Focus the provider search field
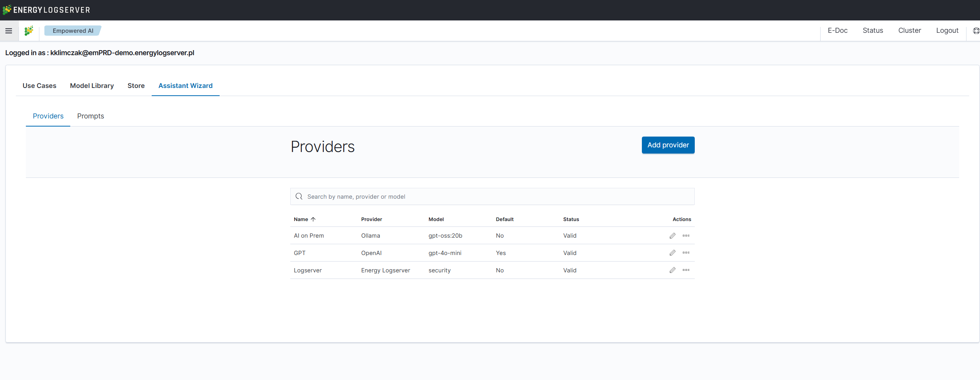Screen dimensions: 980x380 click(498, 196)
